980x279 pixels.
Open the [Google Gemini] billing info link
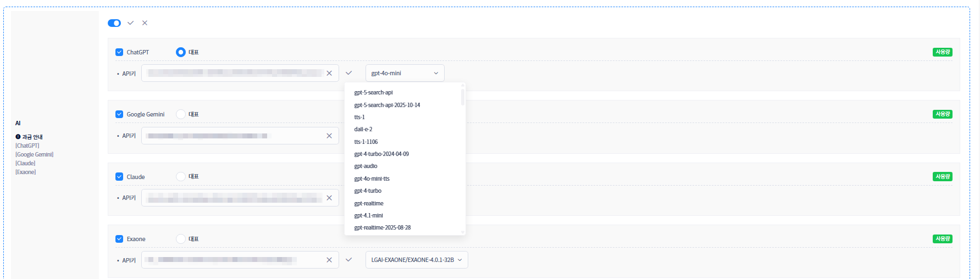pos(34,154)
